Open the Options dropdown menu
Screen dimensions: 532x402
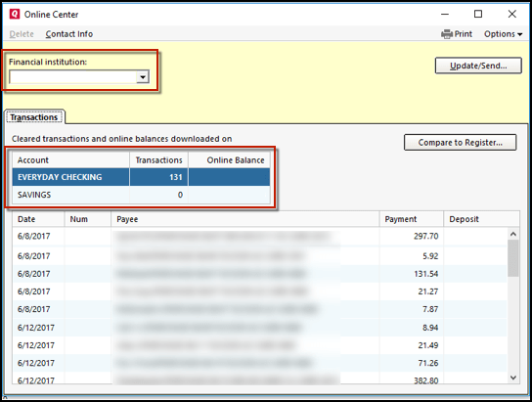504,34
